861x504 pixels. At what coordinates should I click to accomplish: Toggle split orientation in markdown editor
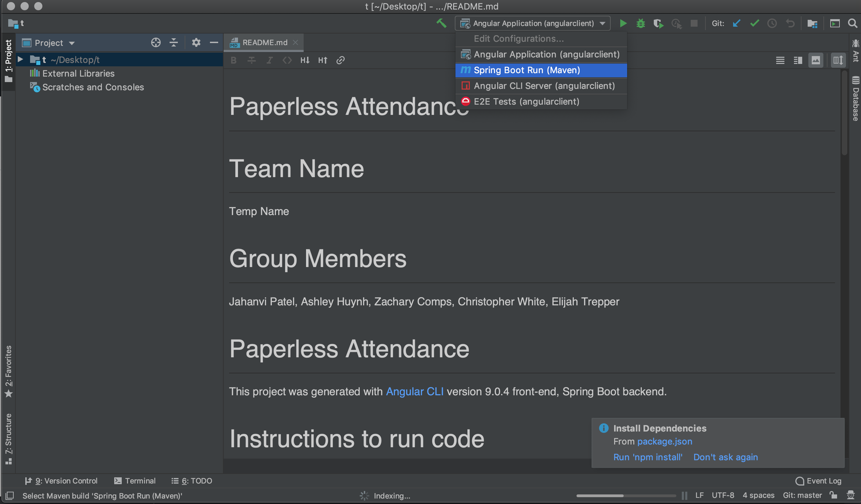coord(838,61)
